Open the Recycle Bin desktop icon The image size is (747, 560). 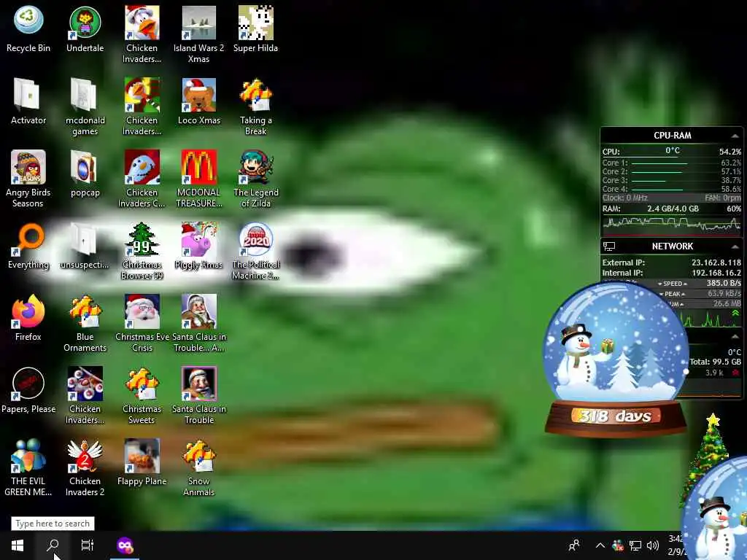[28, 28]
